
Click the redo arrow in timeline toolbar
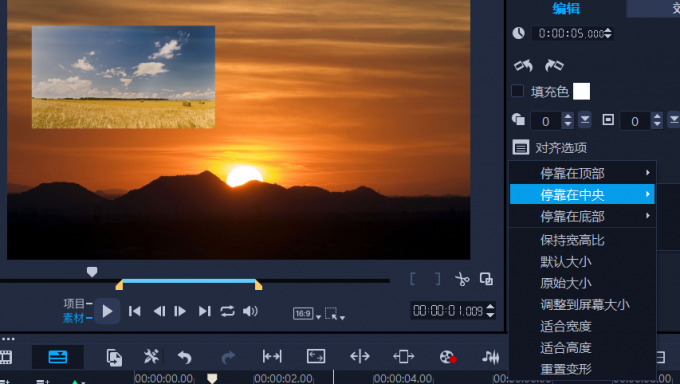[x=228, y=358]
